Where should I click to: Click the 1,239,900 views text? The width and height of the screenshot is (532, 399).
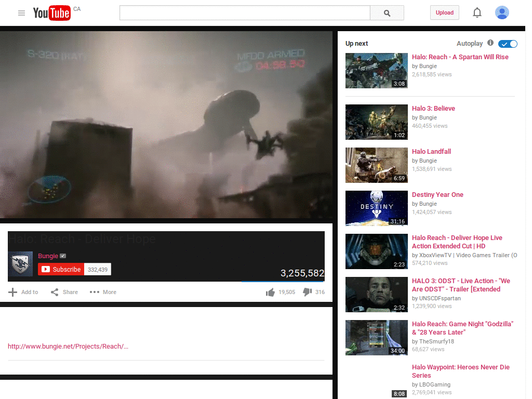coord(432,306)
